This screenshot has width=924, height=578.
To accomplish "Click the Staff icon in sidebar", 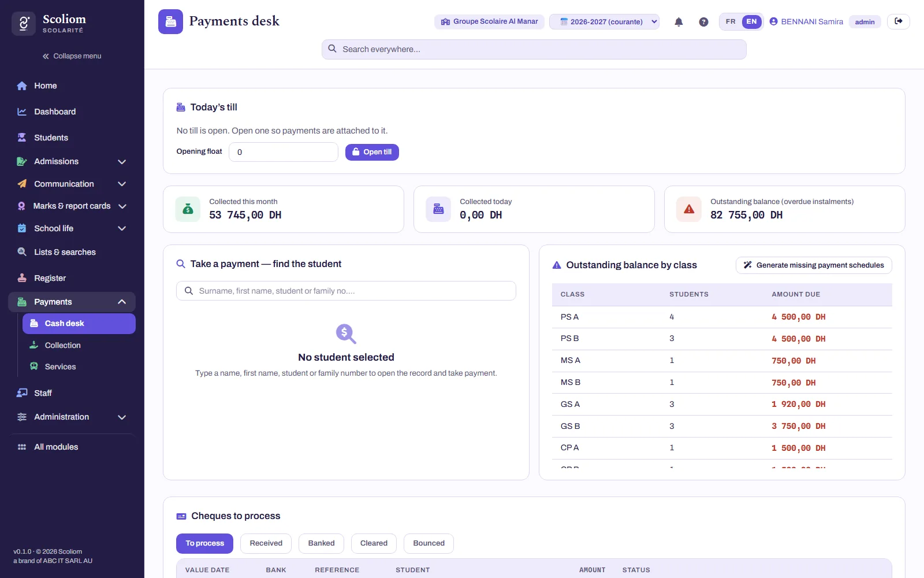I will point(22,393).
